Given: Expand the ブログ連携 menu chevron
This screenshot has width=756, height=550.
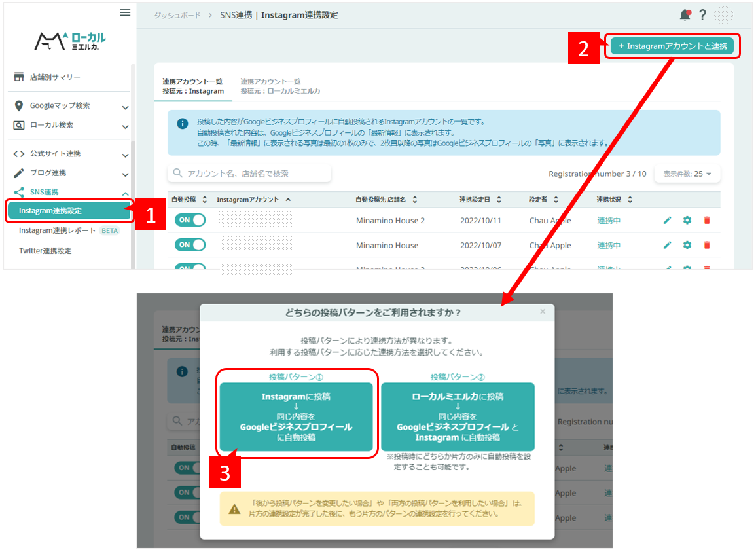Looking at the screenshot, I should click(x=126, y=175).
